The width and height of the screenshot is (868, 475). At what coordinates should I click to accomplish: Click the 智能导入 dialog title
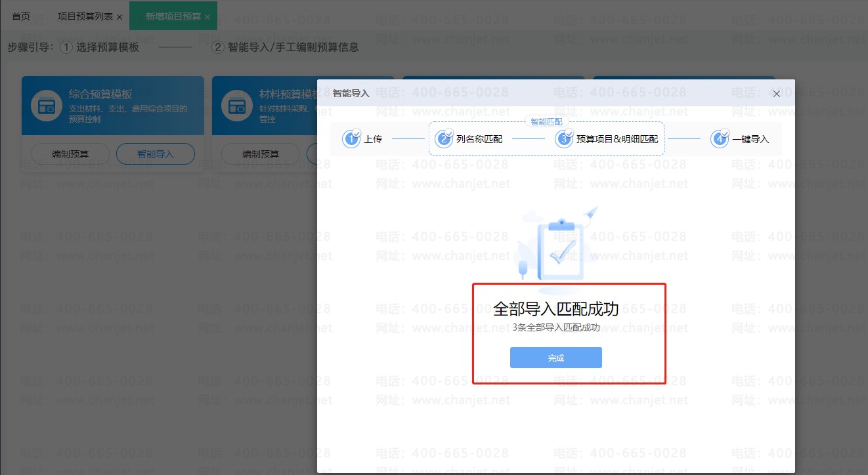point(351,93)
